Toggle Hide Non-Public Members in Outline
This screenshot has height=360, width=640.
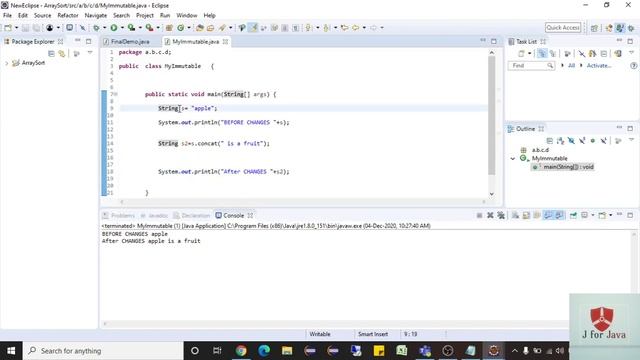(593, 141)
